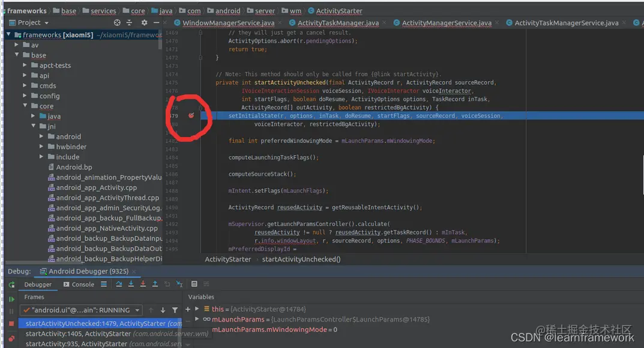Viewport: 644px width, 348px height.
Task: Close the WindowManagerService.java tab
Action: click(x=280, y=23)
